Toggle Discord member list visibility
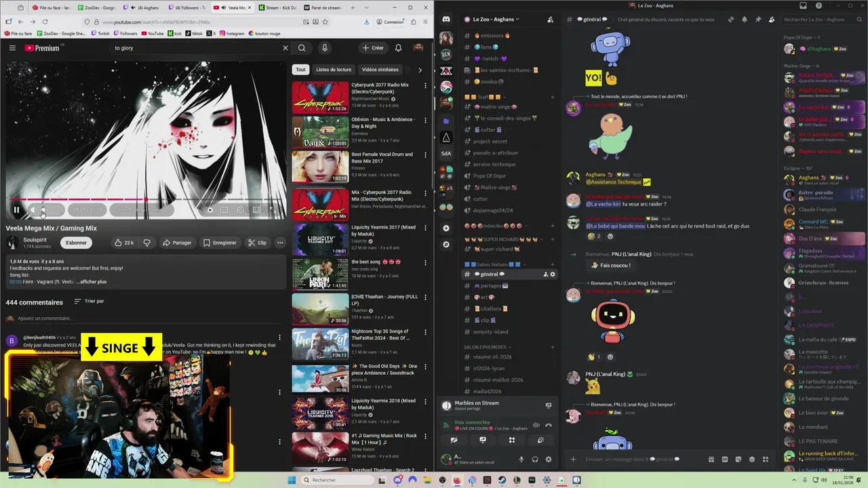This screenshot has height=488, width=868. pos(772,20)
